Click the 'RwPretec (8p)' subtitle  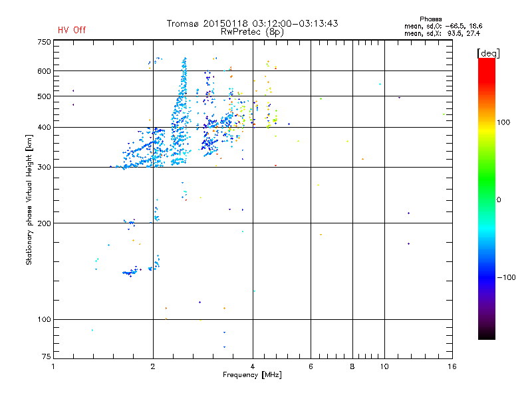pos(252,32)
